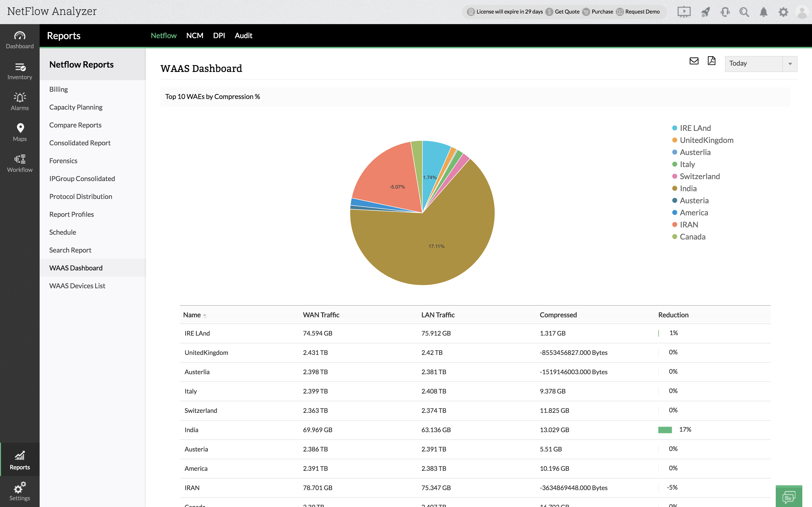Image resolution: width=812 pixels, height=507 pixels.
Task: Open the quick launch rocket icon
Action: point(705,12)
